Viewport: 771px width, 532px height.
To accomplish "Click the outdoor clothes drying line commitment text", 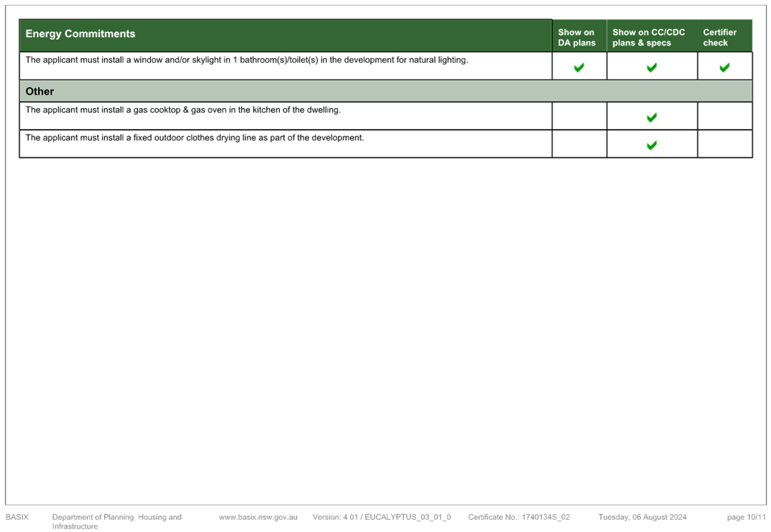I will [194, 138].
